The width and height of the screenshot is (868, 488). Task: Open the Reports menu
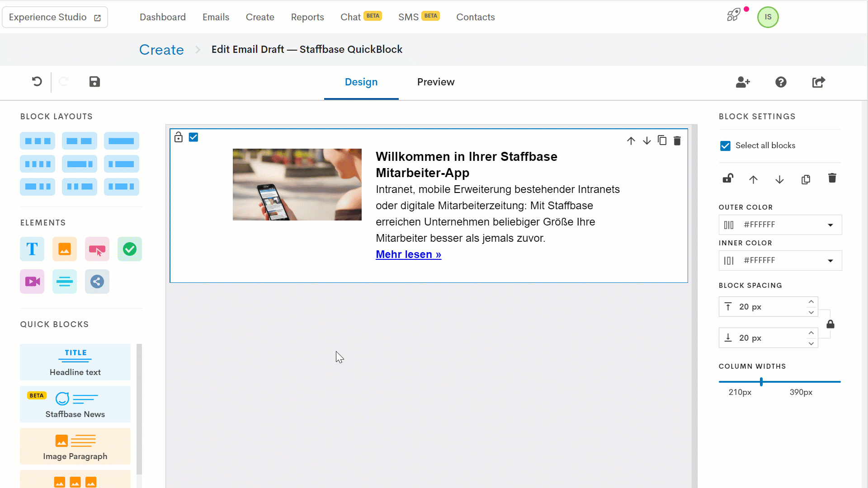[307, 17]
